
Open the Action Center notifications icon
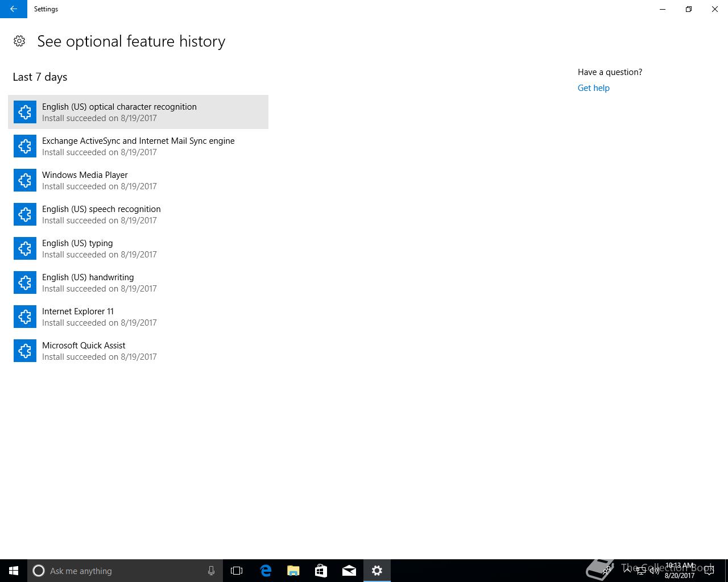[x=709, y=571]
